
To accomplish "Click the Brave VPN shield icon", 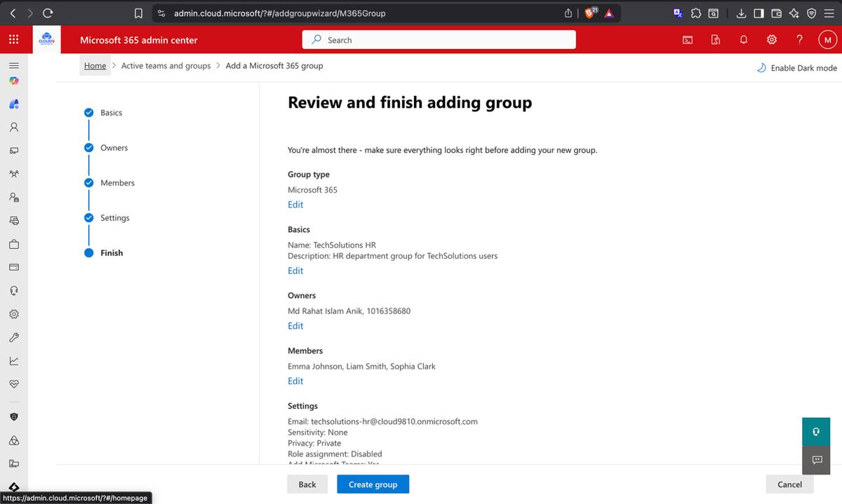I will [x=811, y=13].
